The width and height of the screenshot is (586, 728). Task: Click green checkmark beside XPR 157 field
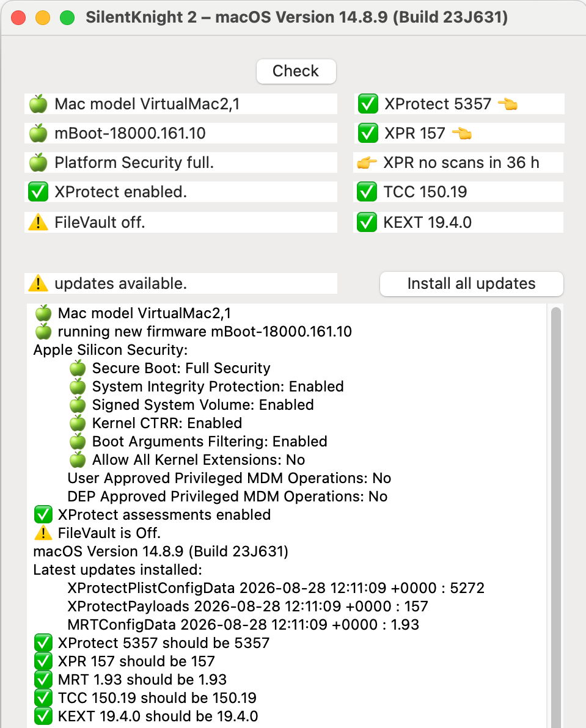pyautogui.click(x=368, y=133)
